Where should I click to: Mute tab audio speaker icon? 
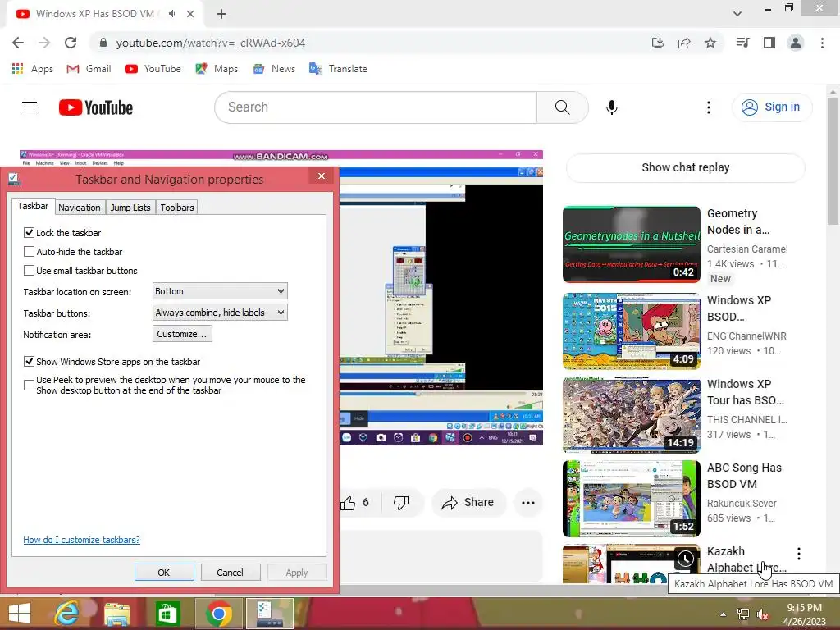click(x=172, y=14)
